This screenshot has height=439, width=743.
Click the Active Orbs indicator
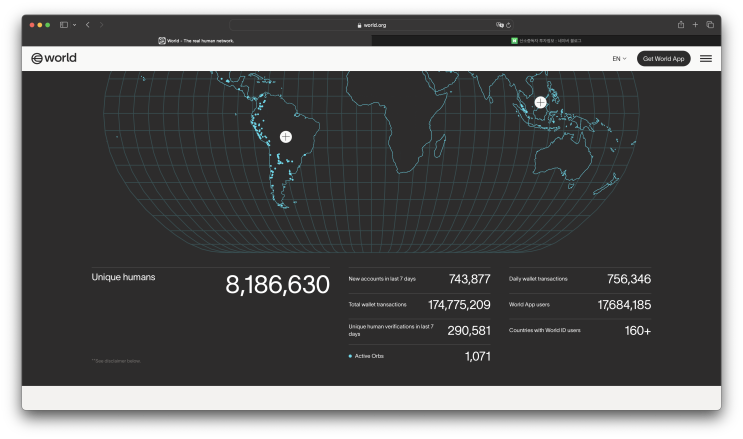click(x=366, y=356)
